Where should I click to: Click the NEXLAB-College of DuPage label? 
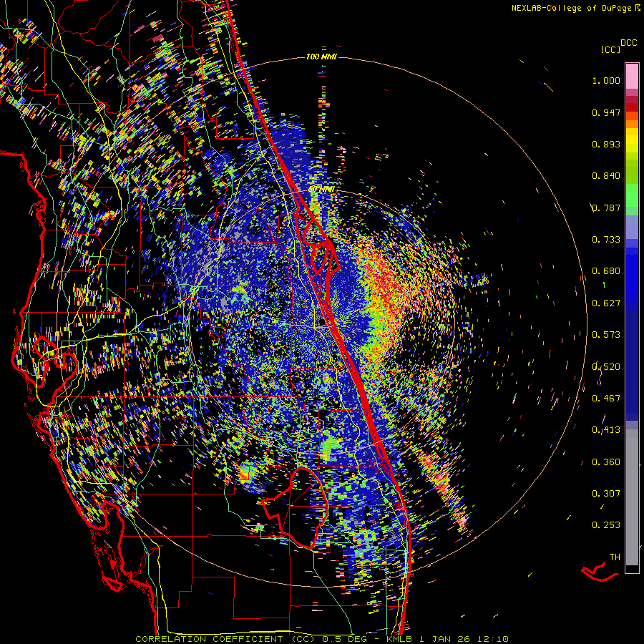[571, 8]
